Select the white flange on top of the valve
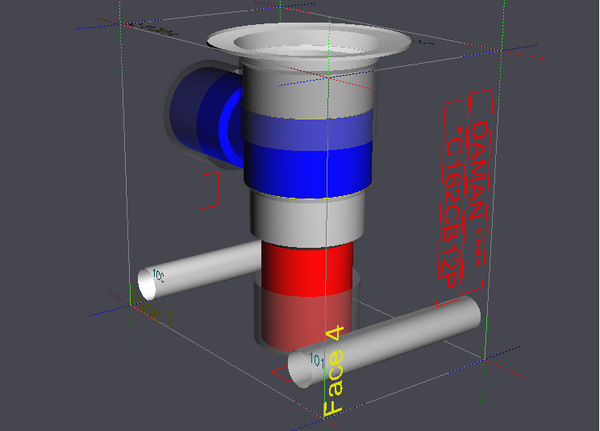600x431 pixels. pyautogui.click(x=309, y=43)
